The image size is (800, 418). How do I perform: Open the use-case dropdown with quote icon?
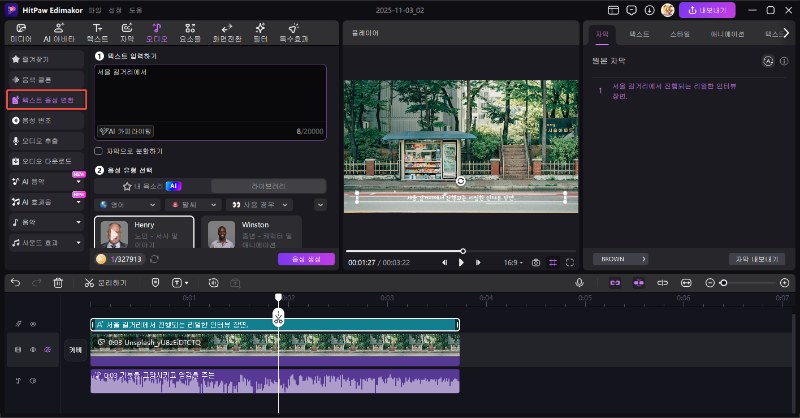coord(260,205)
